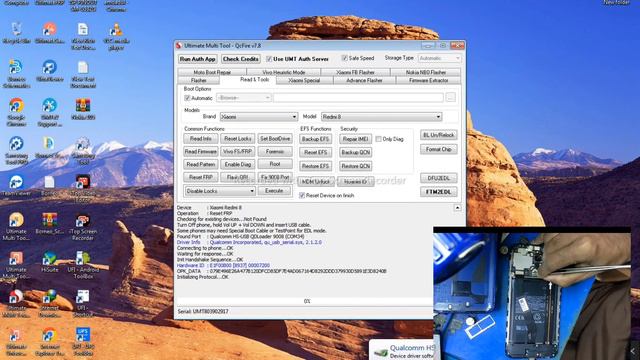Launch VLC media player from desktop

[x=116, y=36]
